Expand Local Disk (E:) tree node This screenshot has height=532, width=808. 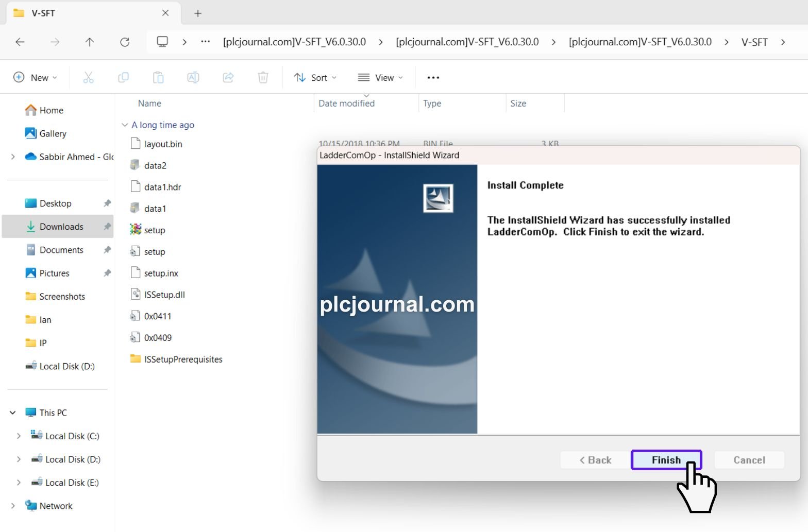click(x=19, y=483)
